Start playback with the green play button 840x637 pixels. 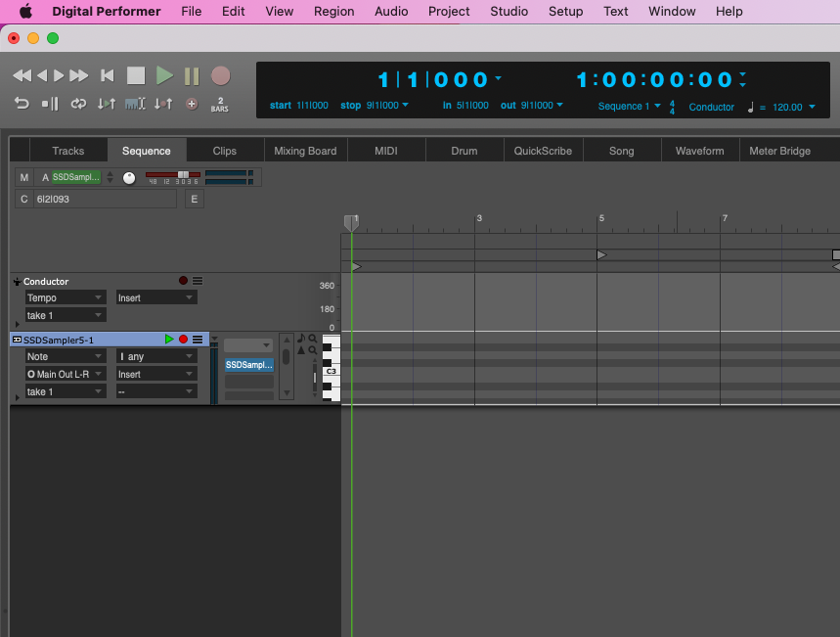(x=164, y=75)
